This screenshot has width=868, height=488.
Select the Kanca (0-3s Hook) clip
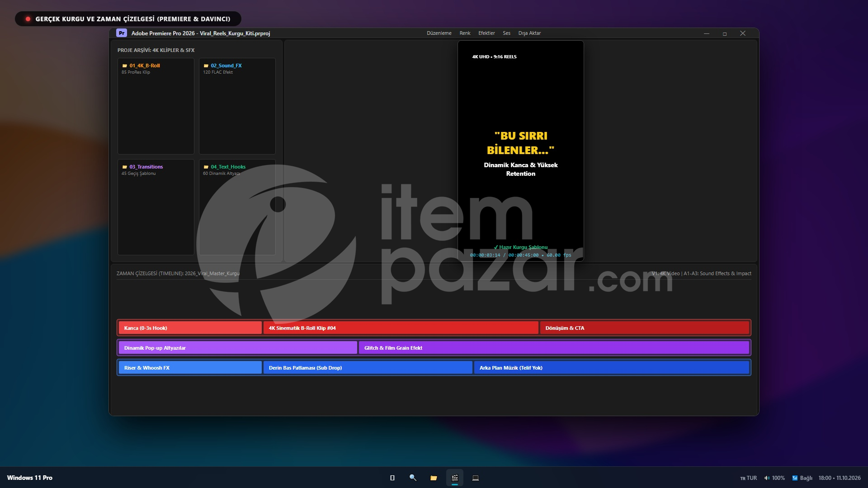(190, 328)
